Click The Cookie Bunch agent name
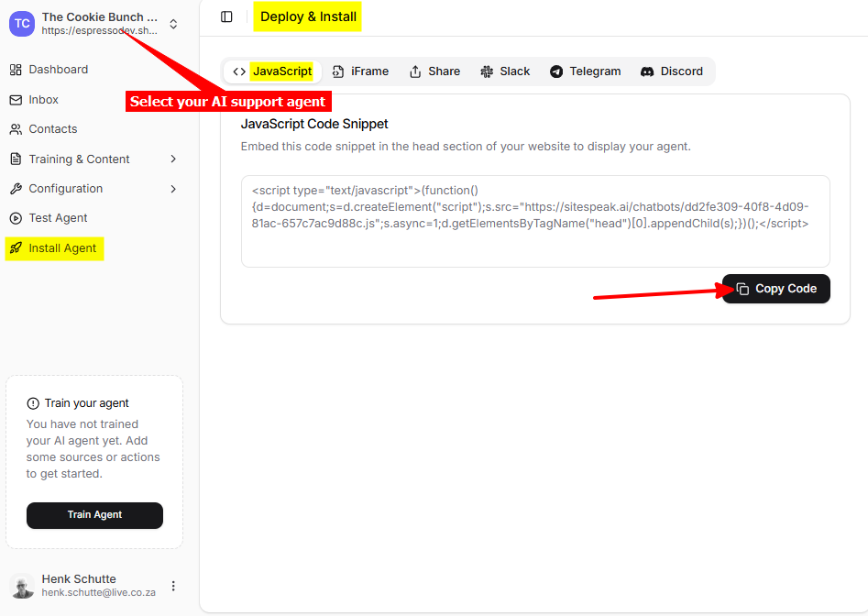Screen dimensions: 868x616 [100, 17]
